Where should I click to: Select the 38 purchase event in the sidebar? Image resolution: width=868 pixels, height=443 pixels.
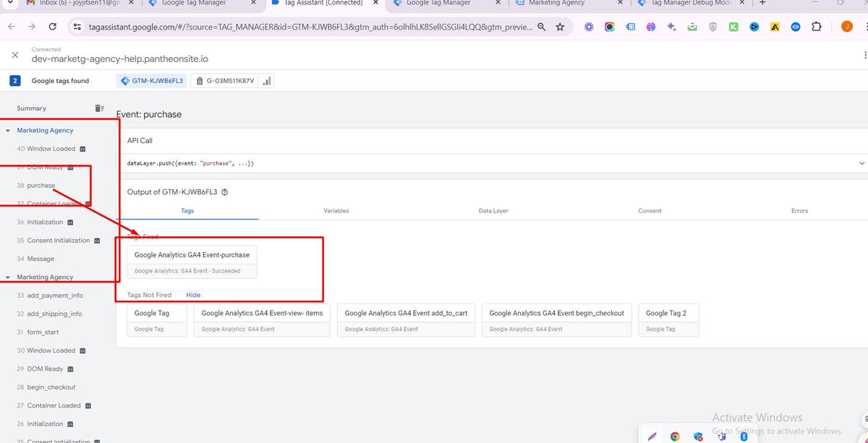(40, 185)
